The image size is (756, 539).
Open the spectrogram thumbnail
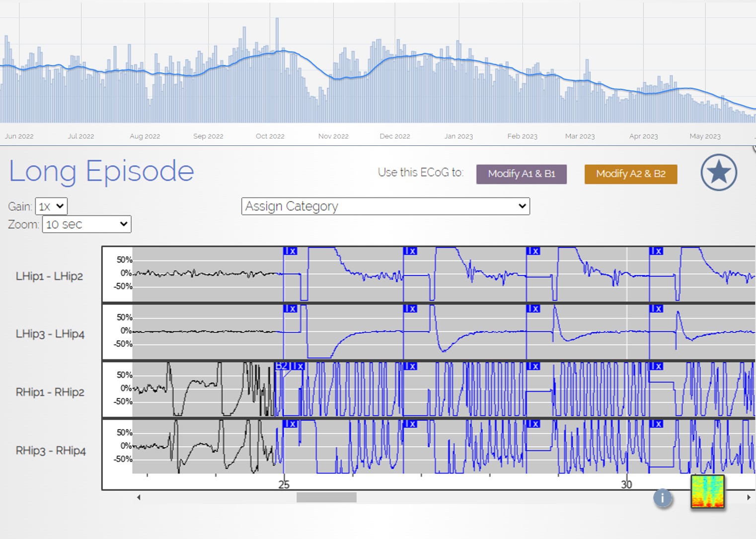[x=707, y=491]
